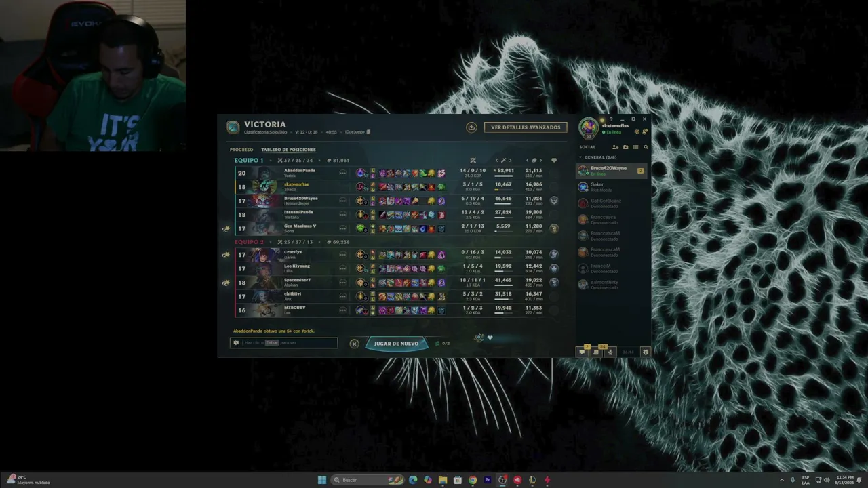Select friend FrancciM
Image resolution: width=868 pixels, height=488 pixels.
(612, 268)
